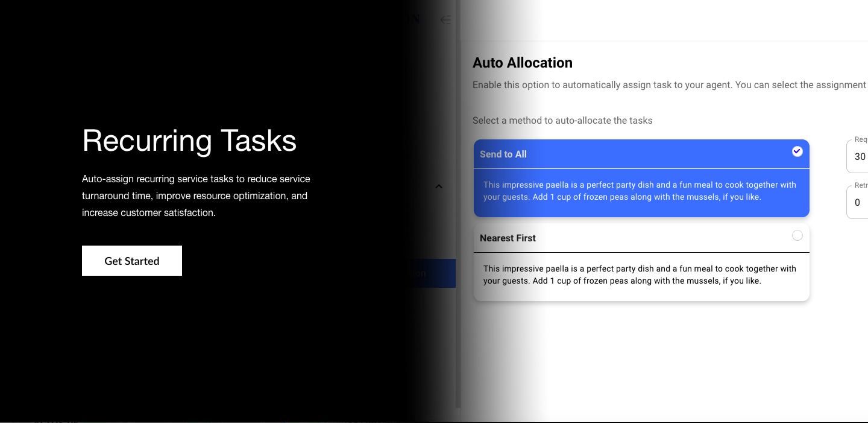Click the 'Select a method to auto-allocate' label
Viewport: 868px width, 423px height.
click(562, 120)
